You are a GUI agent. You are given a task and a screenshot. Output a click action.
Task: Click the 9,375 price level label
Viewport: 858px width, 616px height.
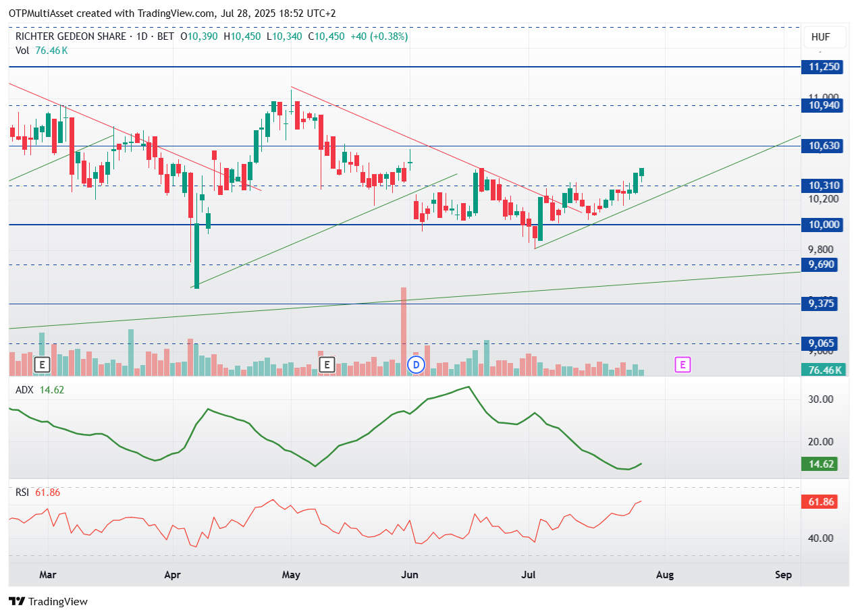820,304
